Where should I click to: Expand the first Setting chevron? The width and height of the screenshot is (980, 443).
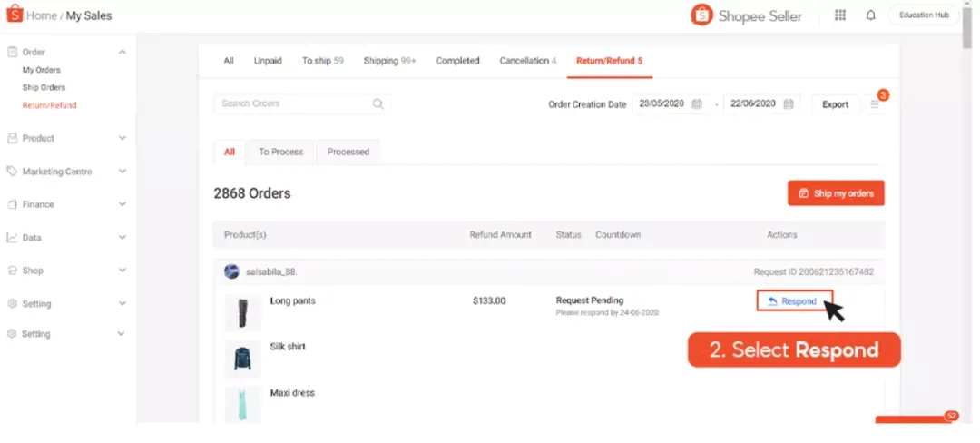pyautogui.click(x=122, y=304)
